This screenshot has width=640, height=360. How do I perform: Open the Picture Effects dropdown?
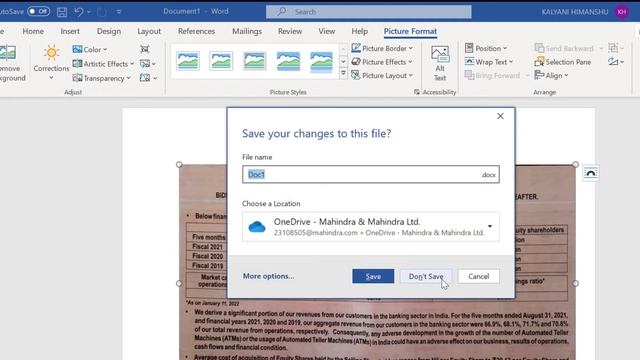click(x=382, y=62)
